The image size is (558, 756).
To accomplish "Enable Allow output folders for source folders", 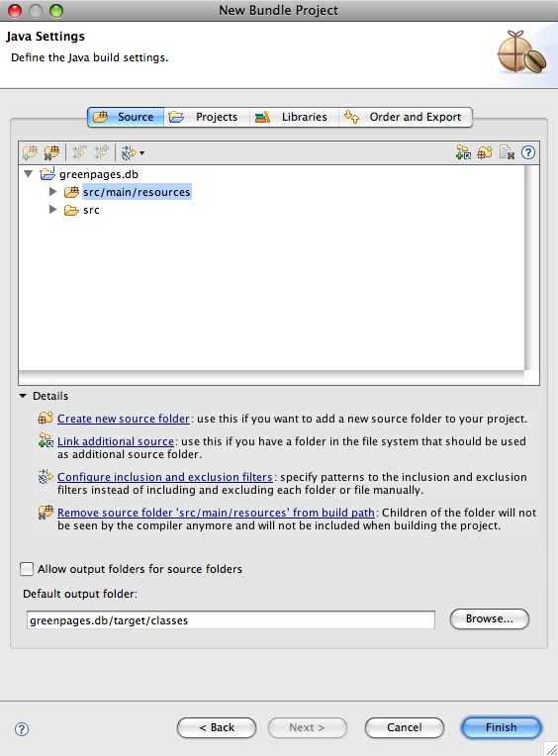I will click(x=27, y=569).
